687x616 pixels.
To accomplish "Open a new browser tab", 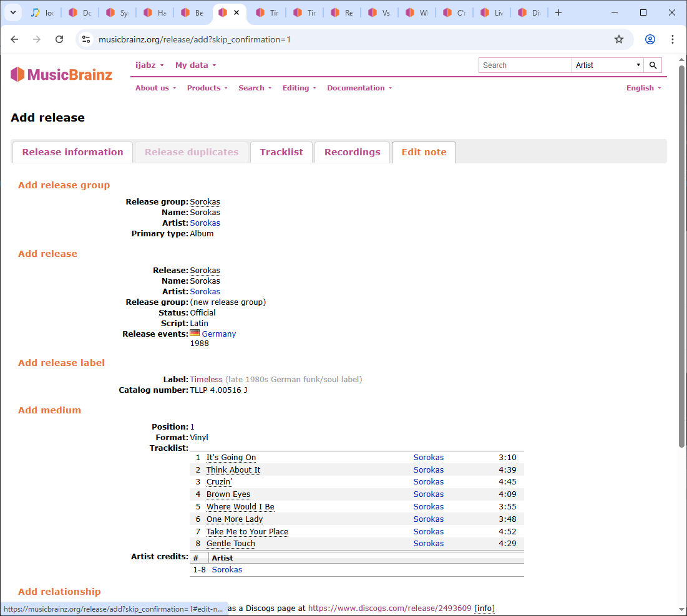I will point(558,12).
